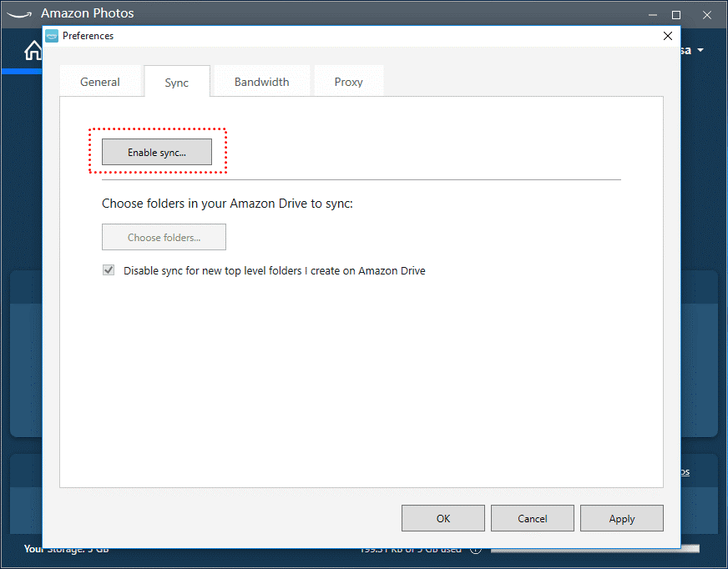Minimize the Amazon Photos window

pos(652,14)
